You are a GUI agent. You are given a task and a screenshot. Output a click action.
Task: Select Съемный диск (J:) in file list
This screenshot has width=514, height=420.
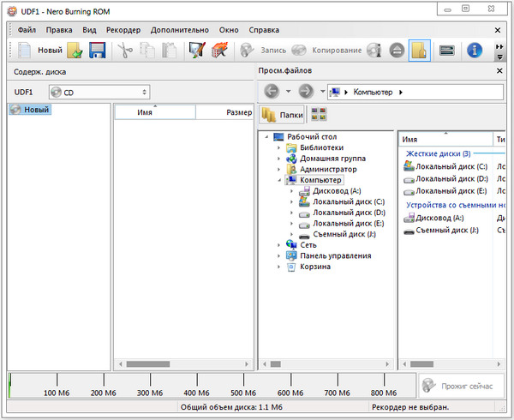click(445, 231)
